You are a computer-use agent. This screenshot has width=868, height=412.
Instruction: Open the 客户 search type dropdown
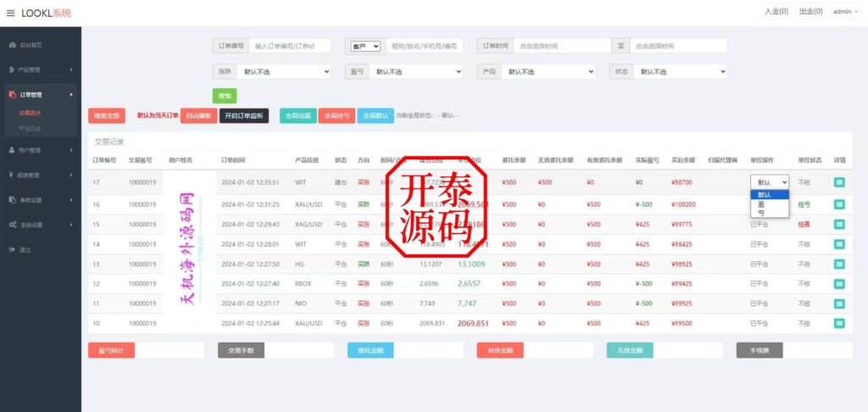click(365, 47)
